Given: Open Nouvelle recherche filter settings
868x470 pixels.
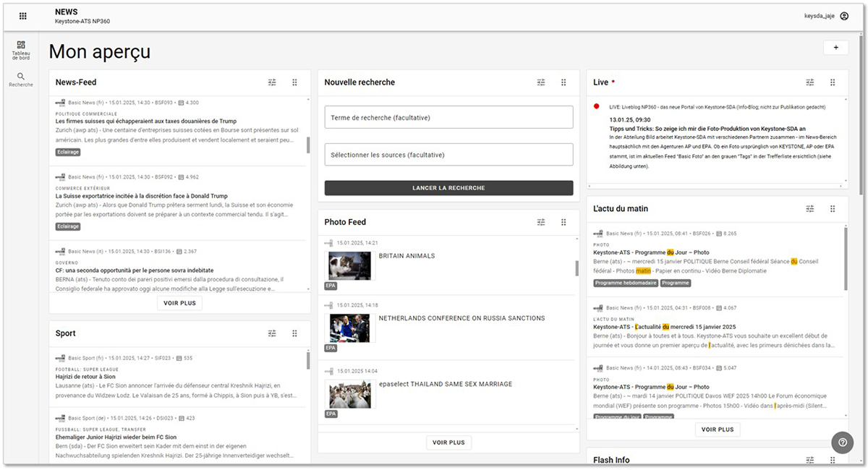Looking at the screenshot, I should (x=541, y=82).
